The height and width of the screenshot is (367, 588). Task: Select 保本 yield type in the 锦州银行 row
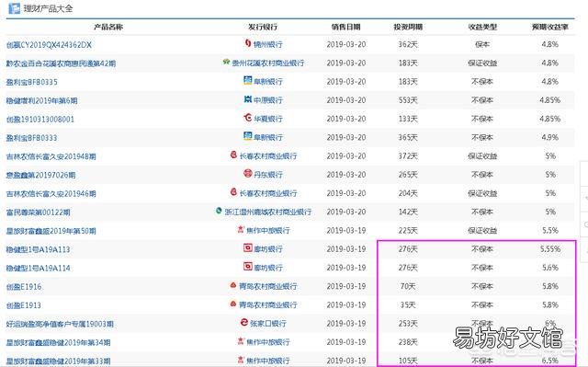click(482, 44)
